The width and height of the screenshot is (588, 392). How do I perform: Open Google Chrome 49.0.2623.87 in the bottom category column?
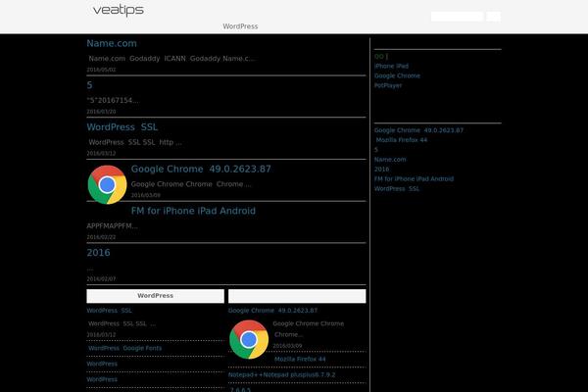tap(272, 311)
